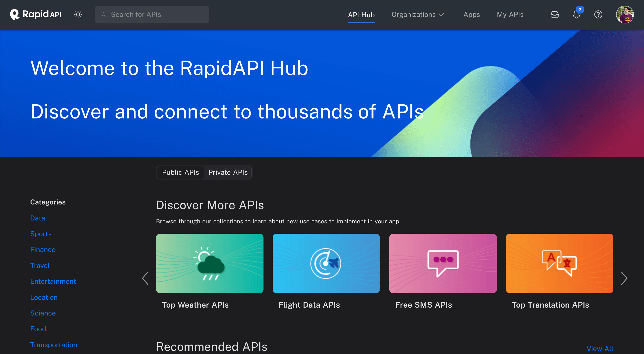Open the Transportation category
Viewport: 644px width, 354px height.
pos(54,345)
